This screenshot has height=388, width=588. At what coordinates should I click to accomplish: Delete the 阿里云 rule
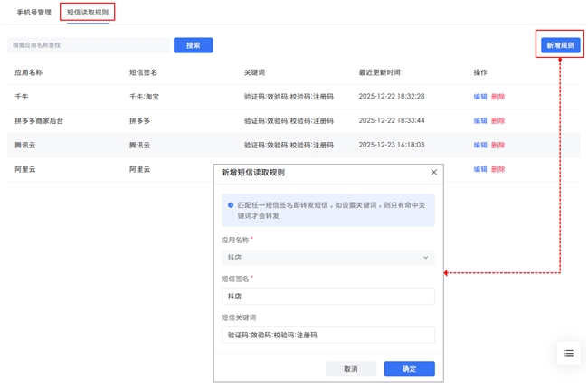pyautogui.click(x=498, y=169)
